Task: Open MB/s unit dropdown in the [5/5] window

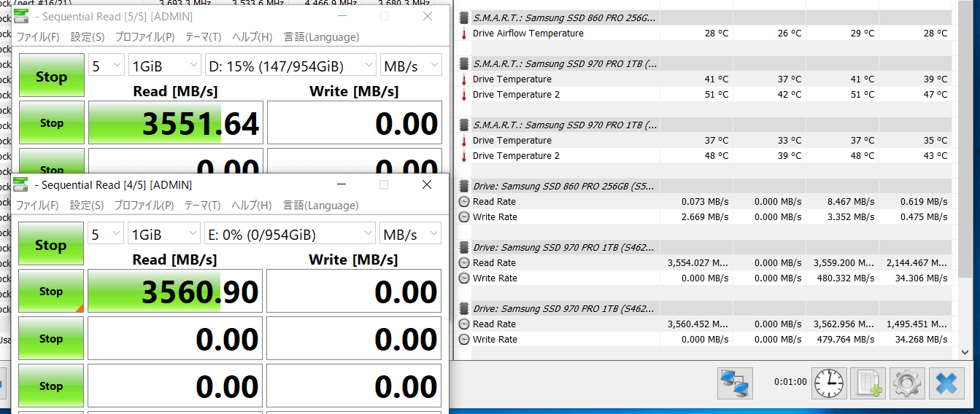Action: [411, 66]
